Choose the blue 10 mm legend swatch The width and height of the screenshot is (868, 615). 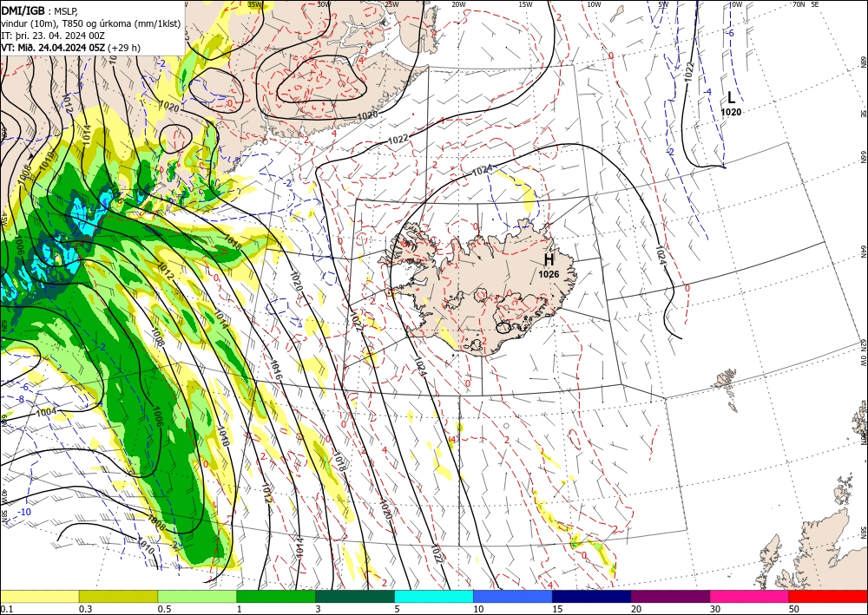[x=513, y=596]
